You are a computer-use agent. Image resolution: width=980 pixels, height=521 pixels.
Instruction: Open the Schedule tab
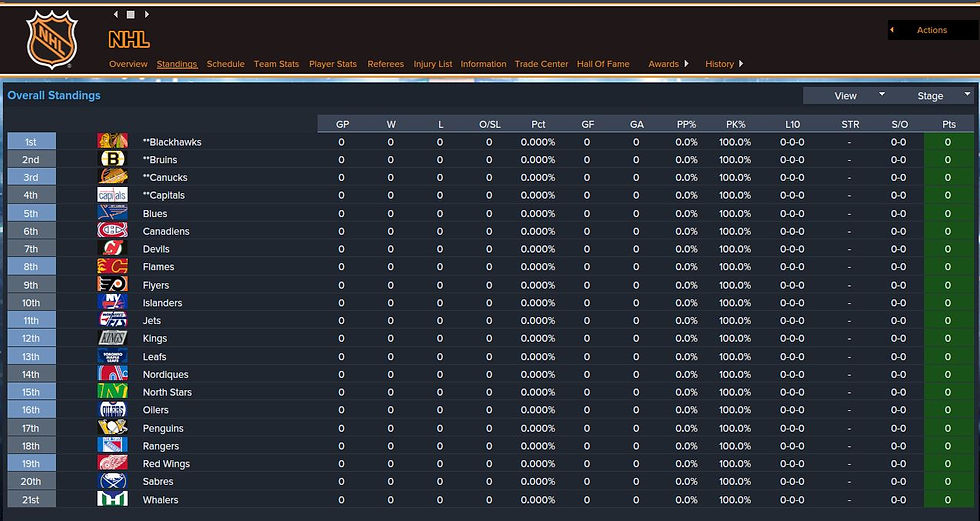[226, 64]
